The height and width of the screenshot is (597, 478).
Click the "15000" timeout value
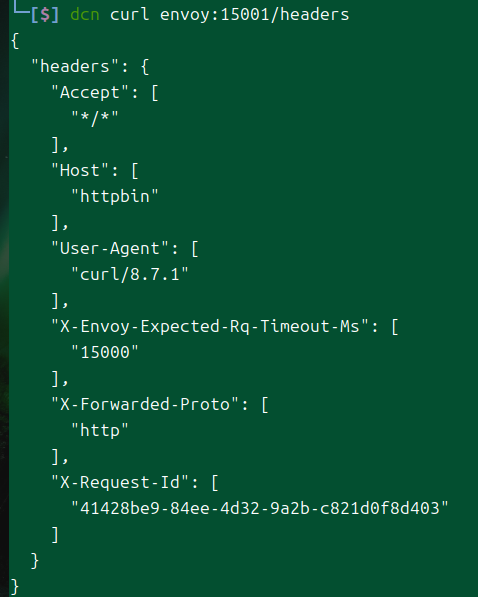pos(105,352)
